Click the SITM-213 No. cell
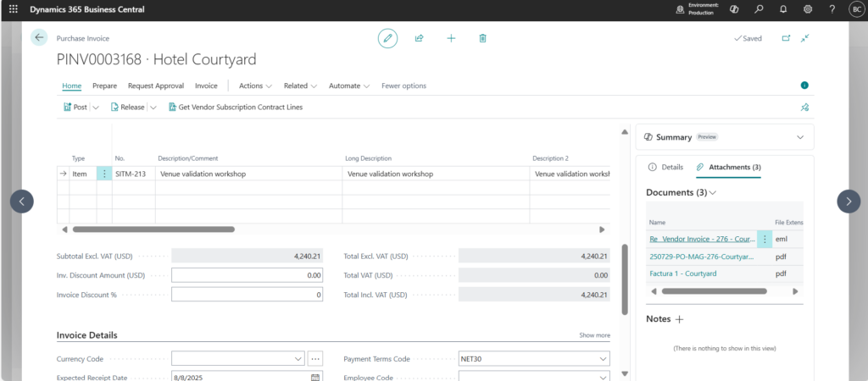Screen dimensions: 868x381 (133, 174)
